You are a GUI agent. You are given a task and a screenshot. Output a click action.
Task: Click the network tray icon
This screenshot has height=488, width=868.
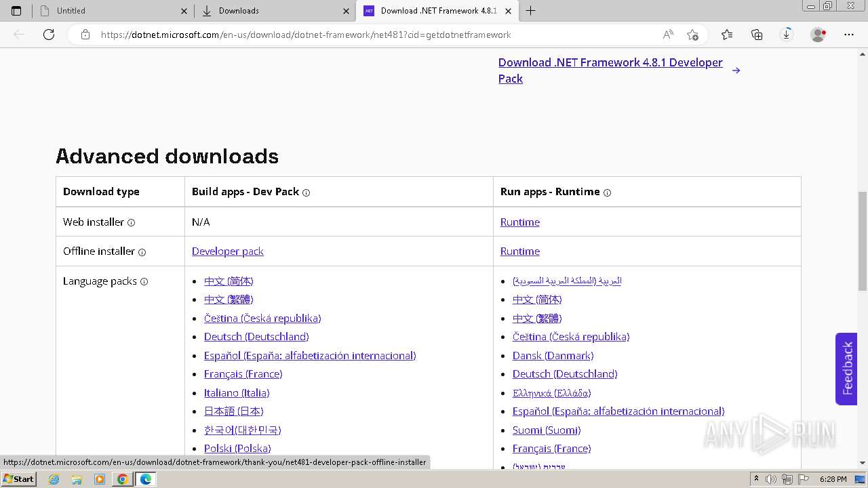coord(787,479)
